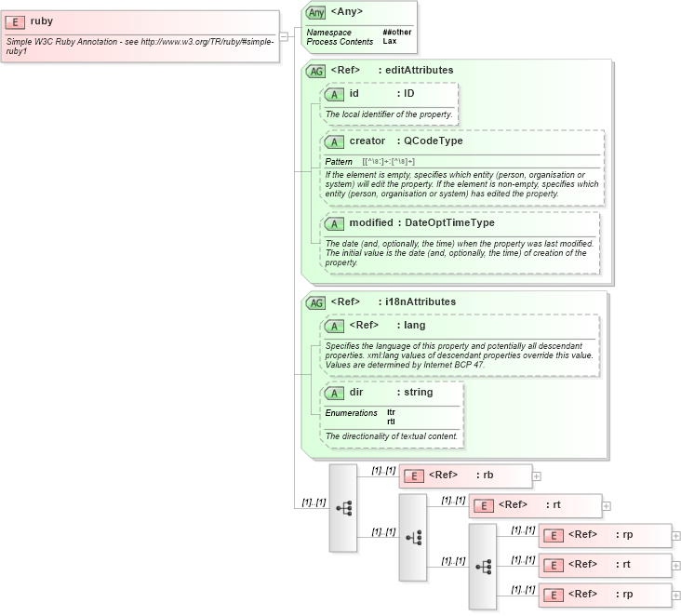Click the E icon of top rp element
Image resolution: width=681 pixels, height=616 pixels.
(554, 536)
